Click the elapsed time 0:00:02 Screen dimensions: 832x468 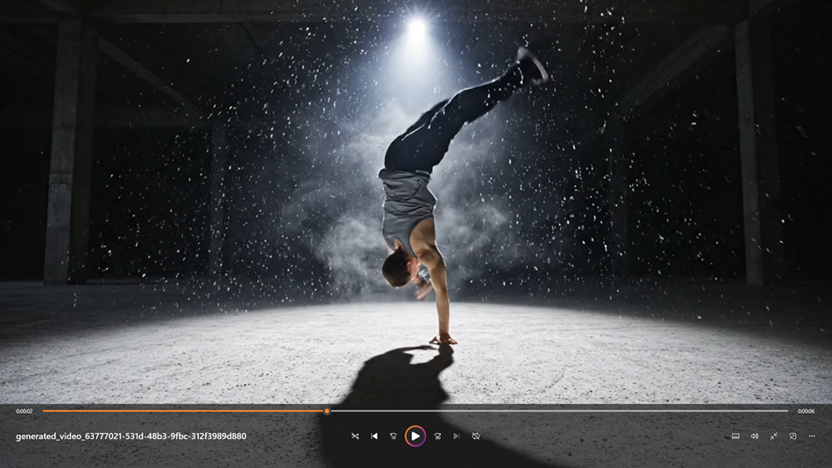pyautogui.click(x=24, y=411)
